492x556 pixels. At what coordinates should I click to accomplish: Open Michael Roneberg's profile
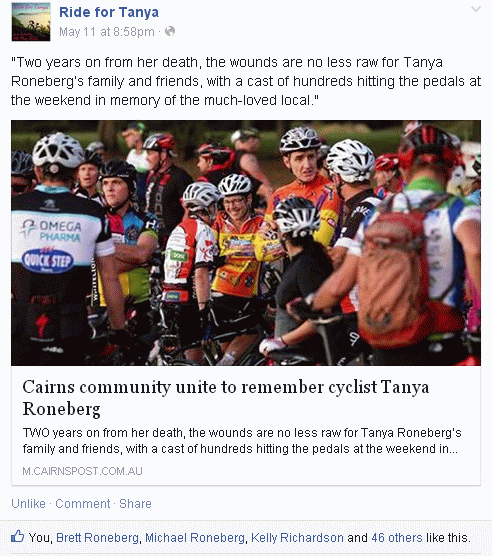pos(195,538)
